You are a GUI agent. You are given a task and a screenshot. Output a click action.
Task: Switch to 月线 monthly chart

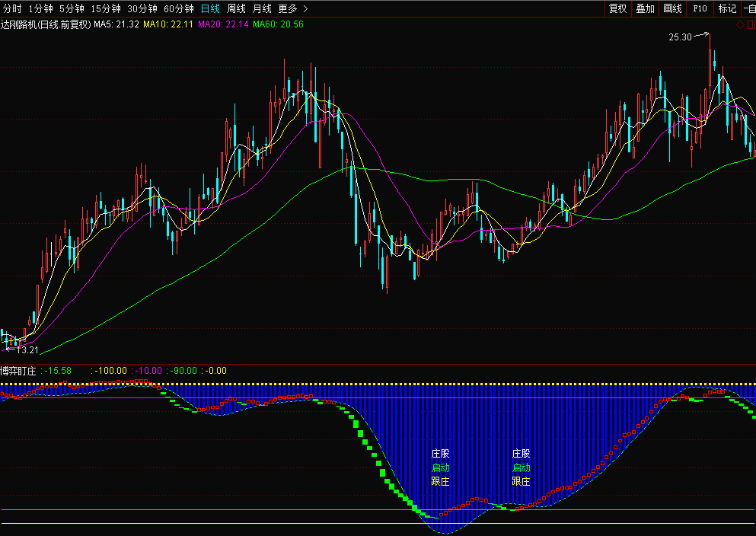click(x=263, y=8)
